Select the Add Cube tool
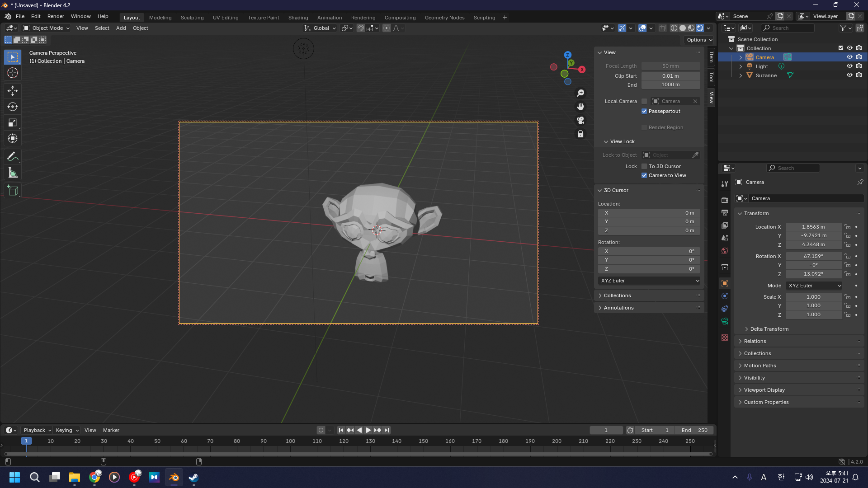This screenshot has height=488, width=868. tap(13, 191)
